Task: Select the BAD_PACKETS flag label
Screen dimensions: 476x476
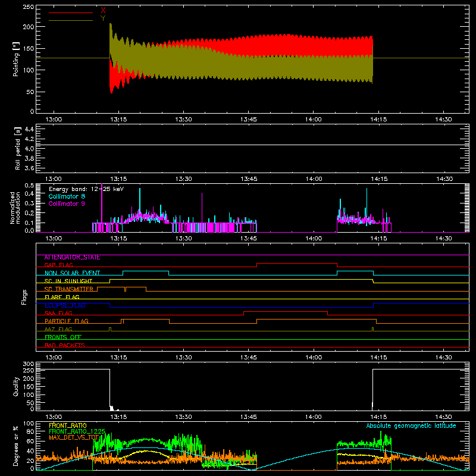Action: [x=65, y=346]
